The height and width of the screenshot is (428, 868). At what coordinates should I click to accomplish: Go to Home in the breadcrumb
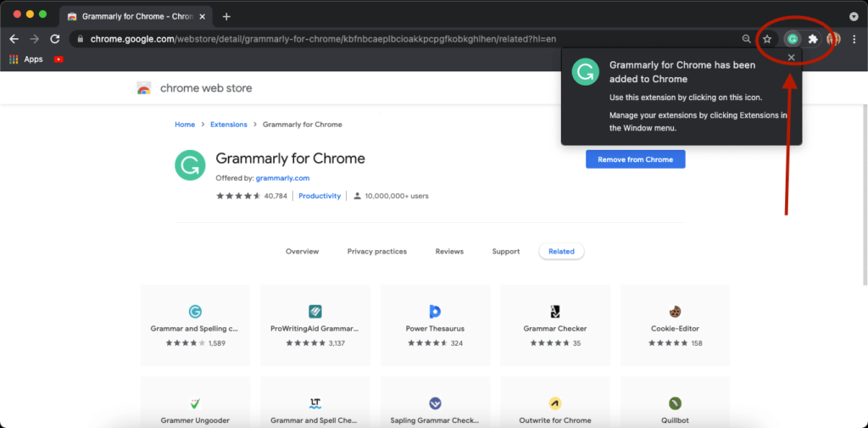coord(185,125)
